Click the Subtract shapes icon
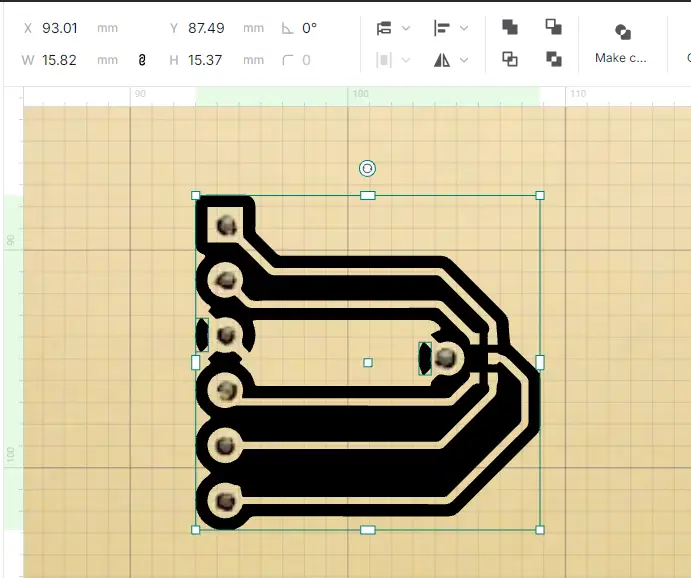Viewport: 691px width, 578px height. (553, 27)
